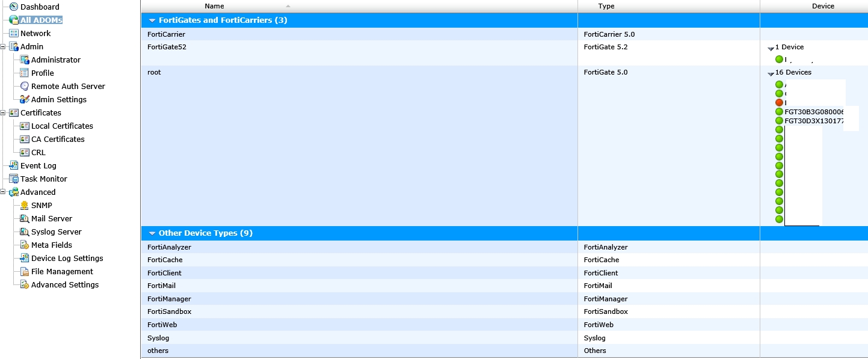
Task: Open Administrator label in the tree
Action: tap(56, 60)
